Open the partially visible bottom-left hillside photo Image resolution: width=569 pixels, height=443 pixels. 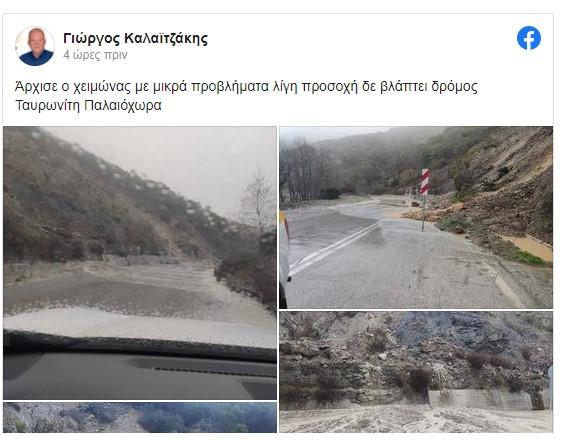(x=140, y=417)
